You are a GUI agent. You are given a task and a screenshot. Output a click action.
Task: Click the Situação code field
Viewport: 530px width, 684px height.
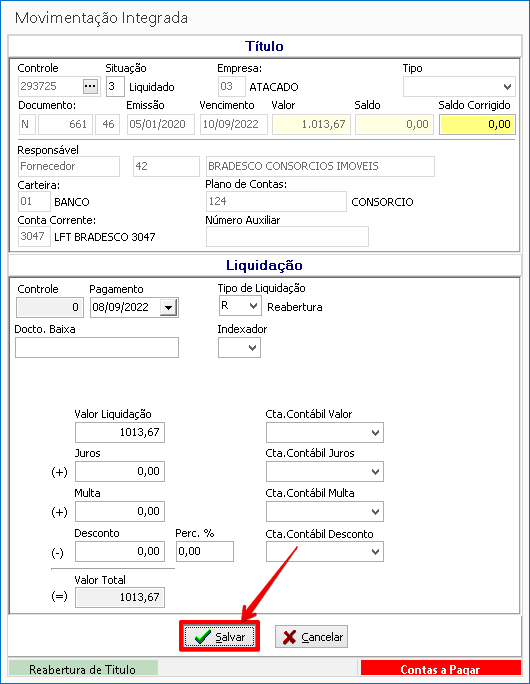pyautogui.click(x=115, y=86)
